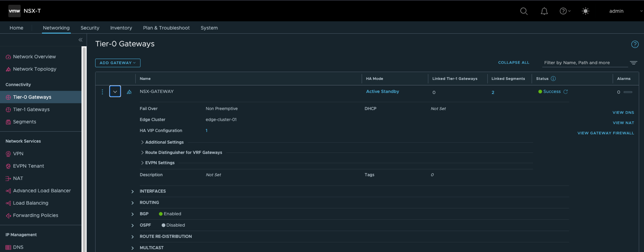Screen dimensions: 644x252
Task: Click the VMware logo in header
Action: (14, 11)
